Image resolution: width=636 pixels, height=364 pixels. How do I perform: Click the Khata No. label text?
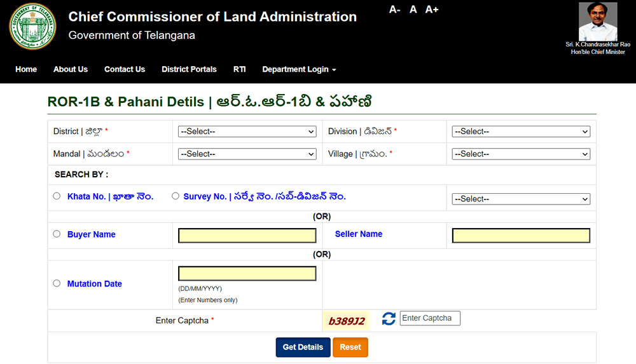110,196
